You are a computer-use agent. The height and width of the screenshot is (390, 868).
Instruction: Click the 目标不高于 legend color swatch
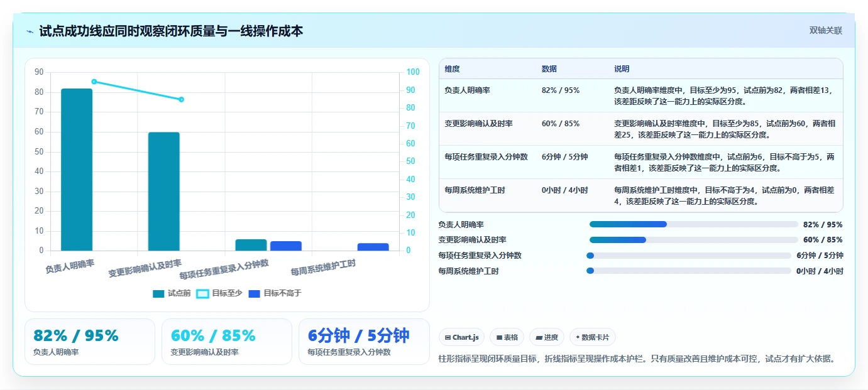(x=255, y=293)
